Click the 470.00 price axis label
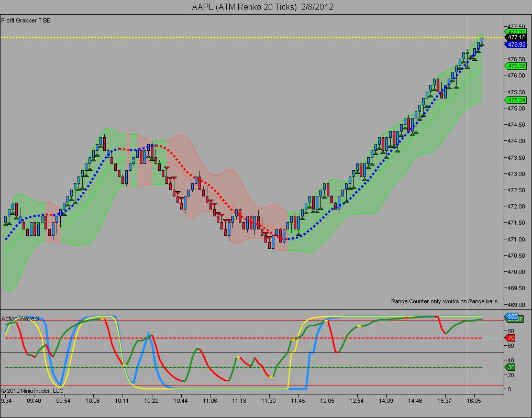Viewport: 532px width, 418px height. [516, 272]
